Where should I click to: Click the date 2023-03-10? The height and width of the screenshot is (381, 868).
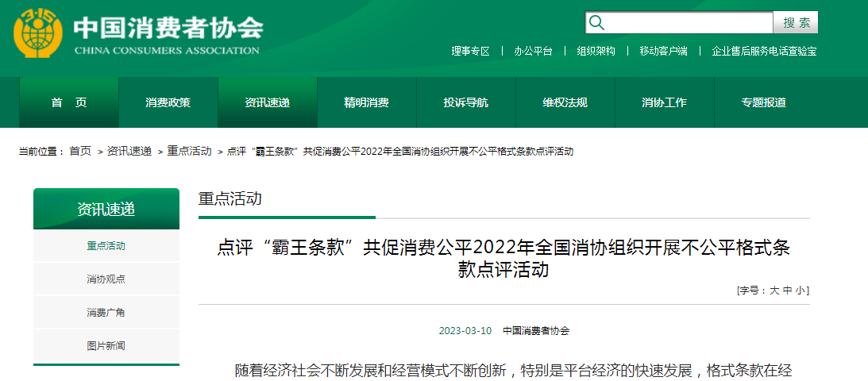(x=465, y=331)
